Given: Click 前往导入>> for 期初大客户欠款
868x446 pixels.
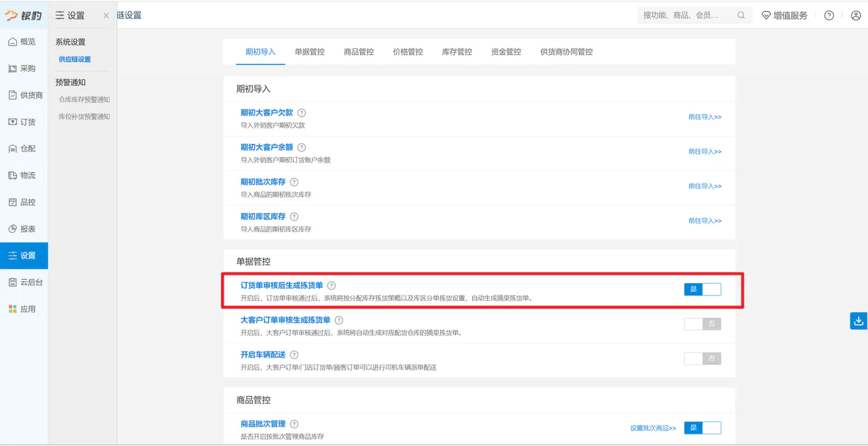Looking at the screenshot, I should click(x=705, y=117).
